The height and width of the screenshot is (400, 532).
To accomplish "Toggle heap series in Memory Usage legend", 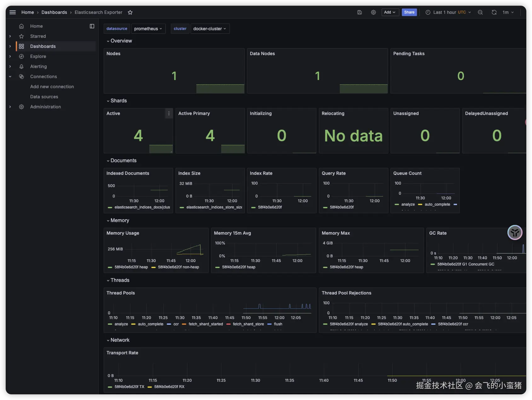I will 131,267.
